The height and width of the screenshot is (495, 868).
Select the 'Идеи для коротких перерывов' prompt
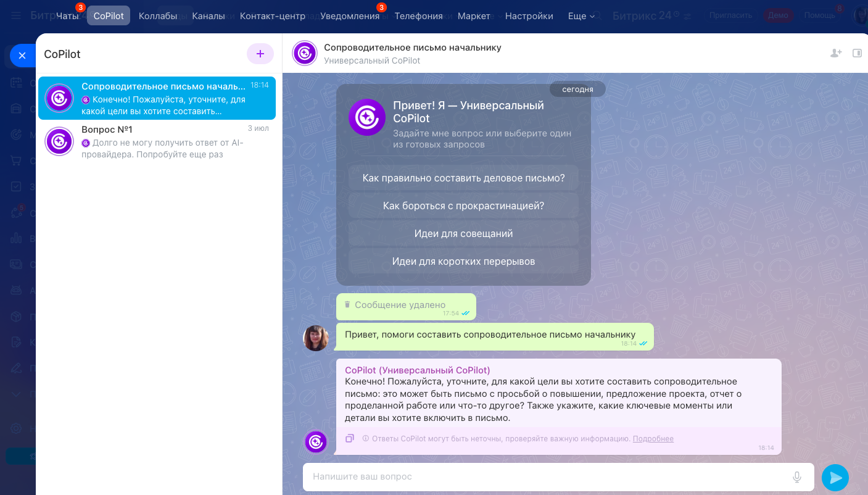pyautogui.click(x=464, y=261)
